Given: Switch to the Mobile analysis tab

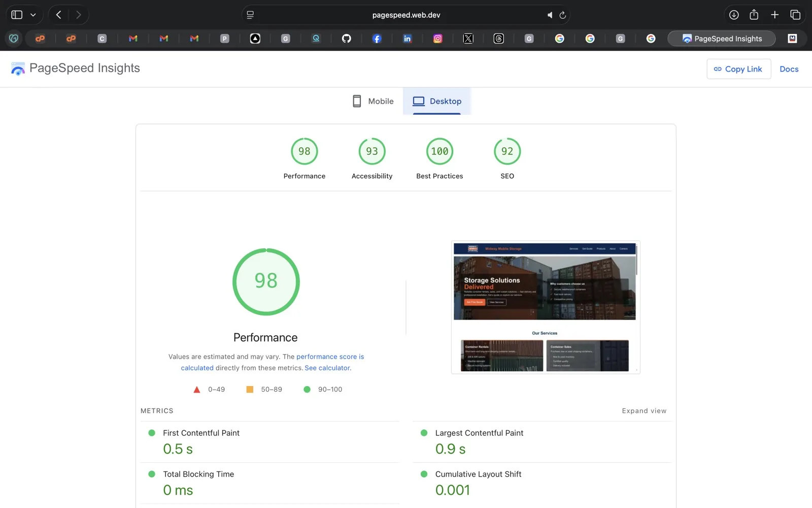Looking at the screenshot, I should click(x=373, y=101).
